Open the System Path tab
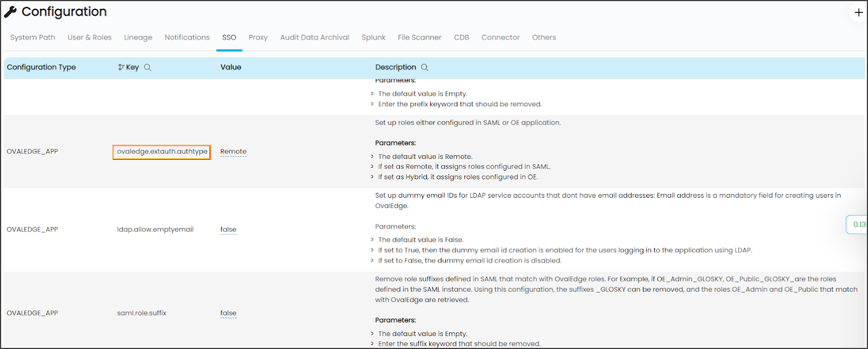This screenshot has width=868, height=349. point(33,37)
